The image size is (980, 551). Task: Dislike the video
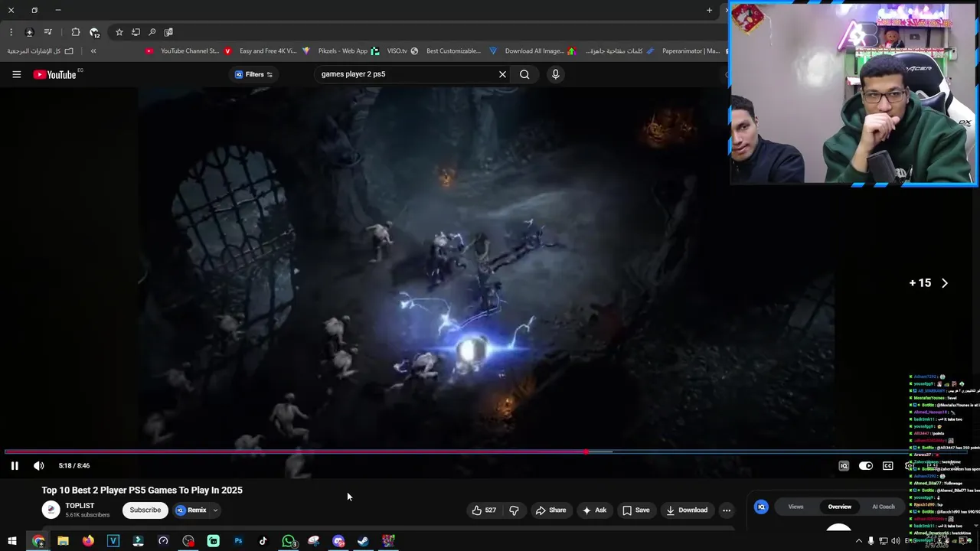pyautogui.click(x=514, y=510)
